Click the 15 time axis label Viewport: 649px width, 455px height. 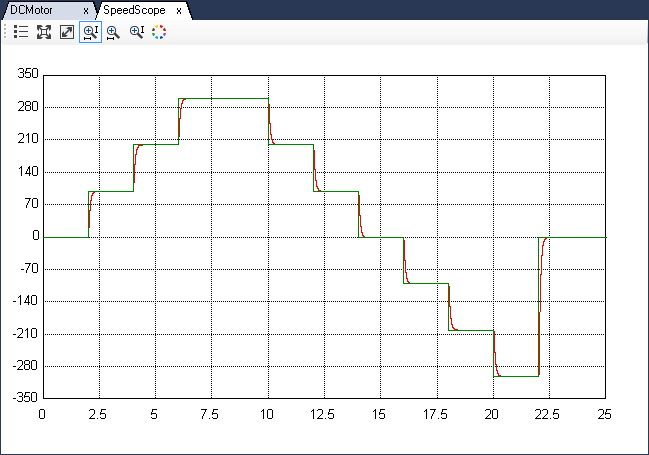[379, 414]
